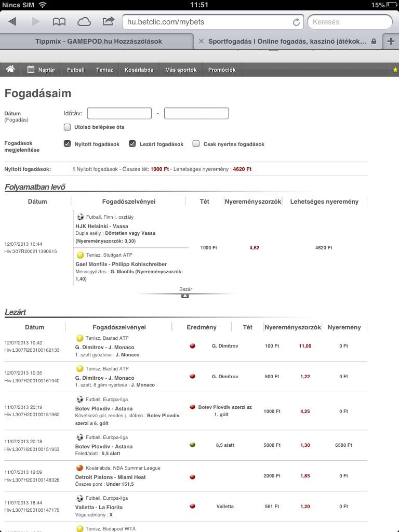The width and height of the screenshot is (399, 532).
Task: Open the iCloud tabs cloud icon
Action: tap(84, 21)
